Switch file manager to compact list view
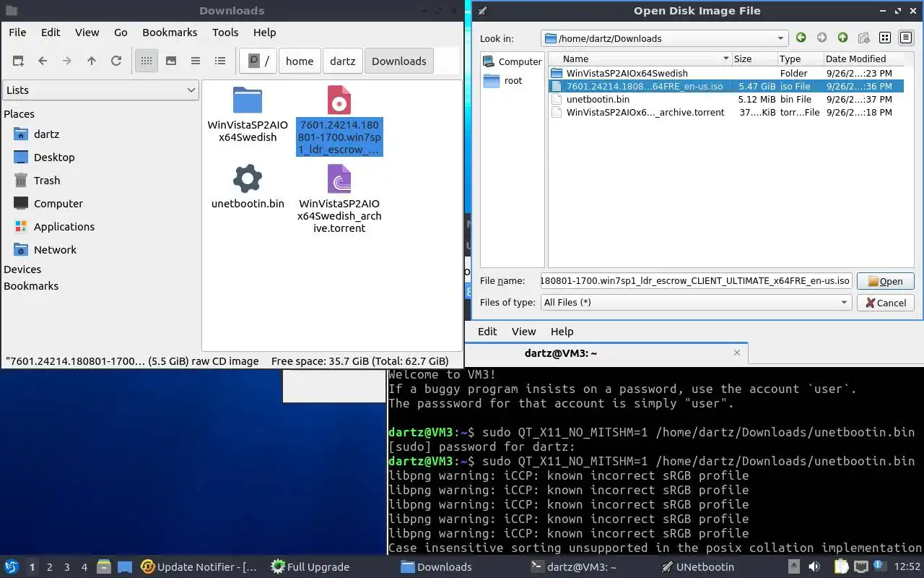924x578 pixels. [x=196, y=61]
